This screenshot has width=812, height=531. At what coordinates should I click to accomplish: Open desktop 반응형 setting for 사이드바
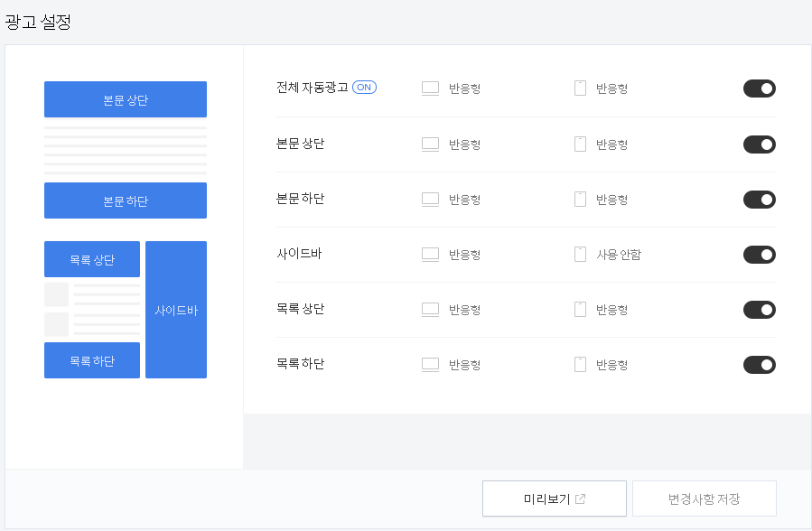(464, 256)
